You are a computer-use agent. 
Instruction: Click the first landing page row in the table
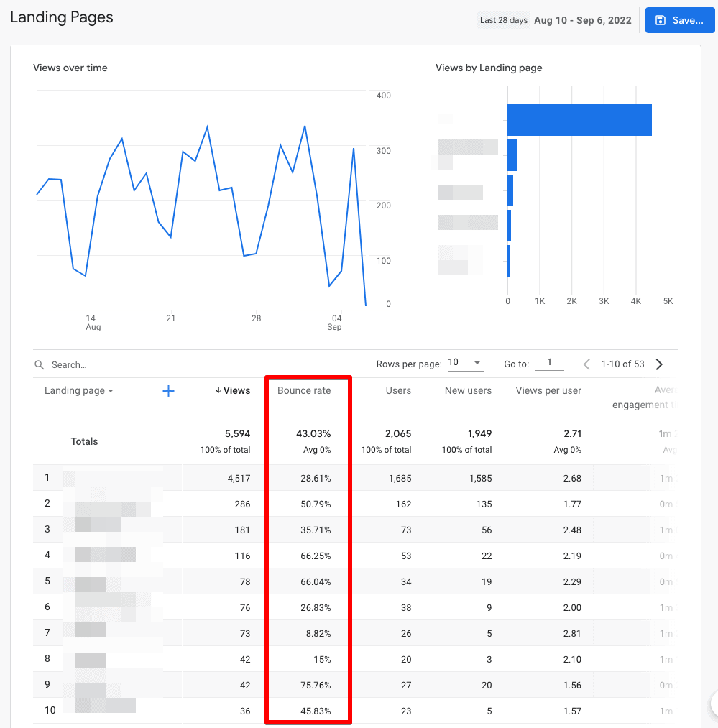[108, 477]
